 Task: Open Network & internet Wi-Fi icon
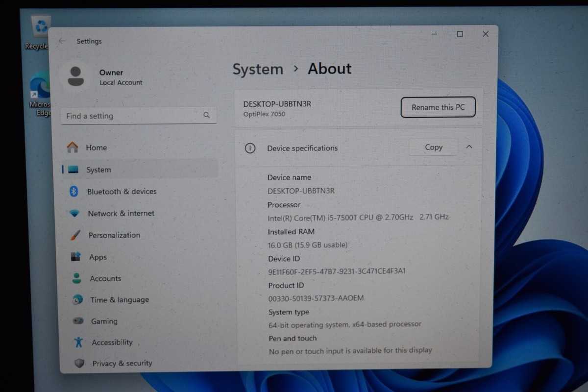click(74, 214)
